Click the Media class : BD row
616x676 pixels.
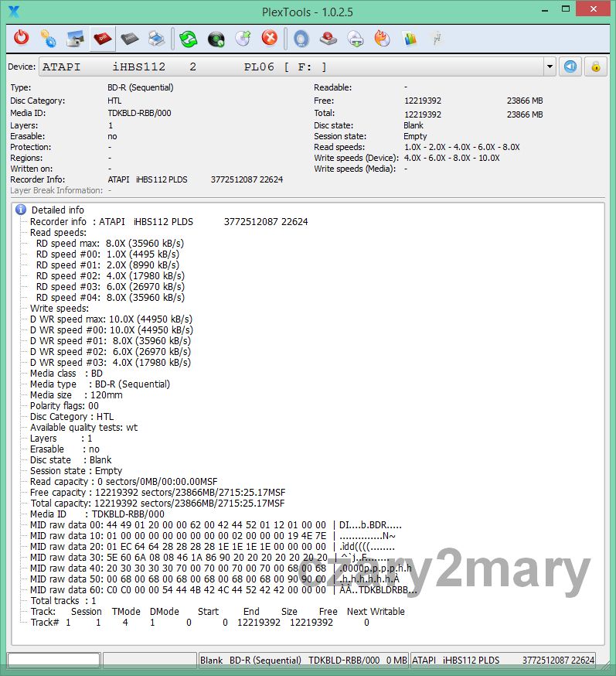[66, 373]
